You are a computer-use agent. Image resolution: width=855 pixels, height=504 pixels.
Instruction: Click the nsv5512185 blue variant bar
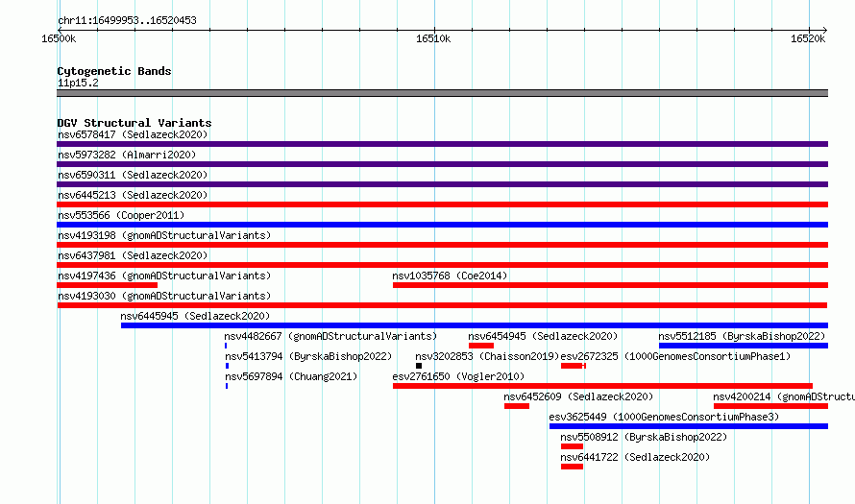[x=744, y=346]
